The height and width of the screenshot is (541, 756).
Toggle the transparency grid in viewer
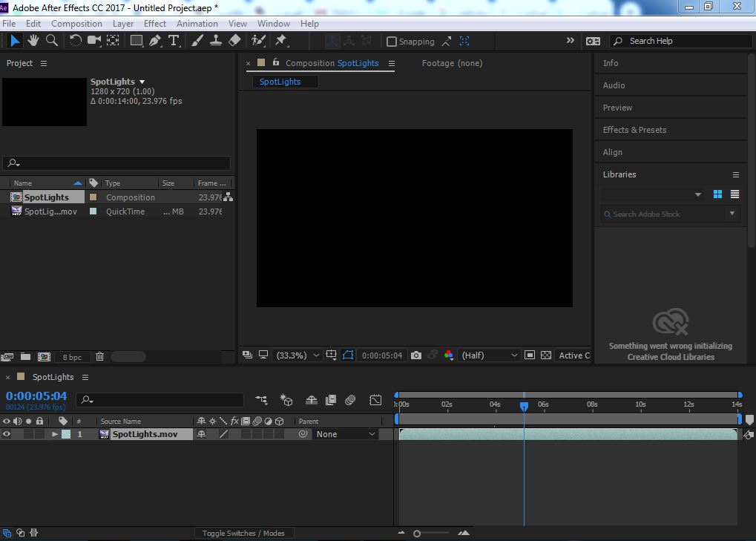coord(546,355)
